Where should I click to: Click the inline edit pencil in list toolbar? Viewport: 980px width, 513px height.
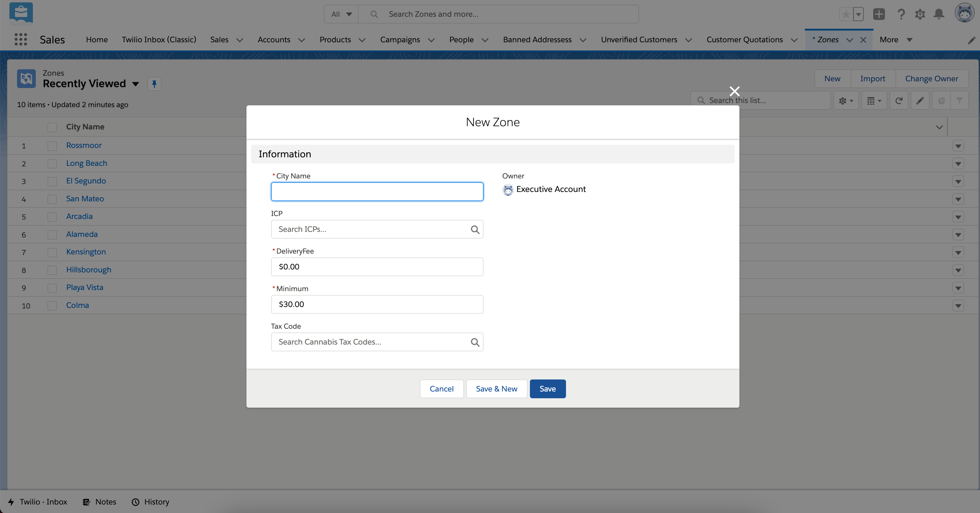(x=920, y=100)
